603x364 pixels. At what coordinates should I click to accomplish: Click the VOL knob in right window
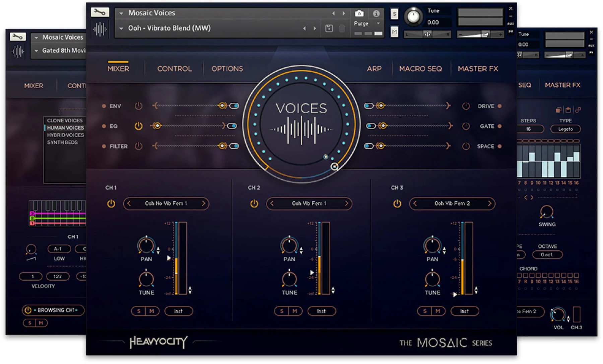[x=558, y=314]
